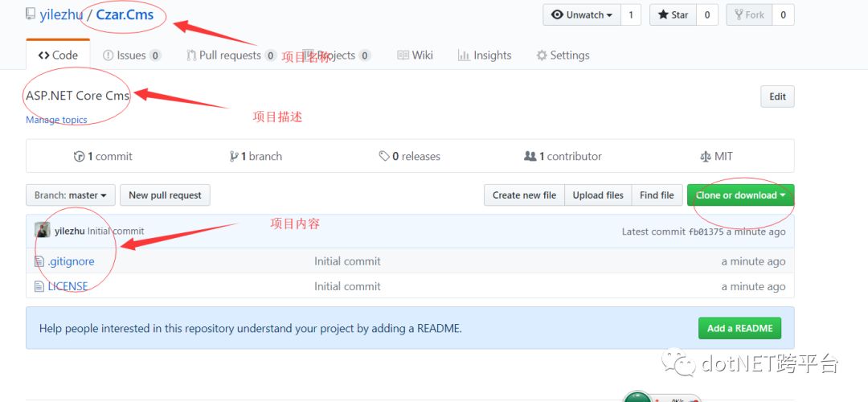The width and height of the screenshot is (868, 402).
Task: Click the branch icon beside 1 branch
Action: pyautogui.click(x=234, y=157)
